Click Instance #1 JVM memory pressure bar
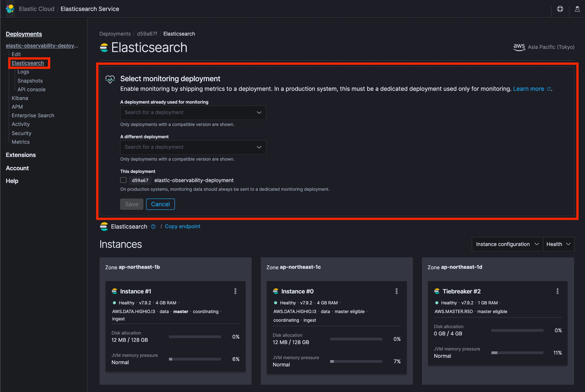Viewport: 585px width, 392px height. pos(195,359)
